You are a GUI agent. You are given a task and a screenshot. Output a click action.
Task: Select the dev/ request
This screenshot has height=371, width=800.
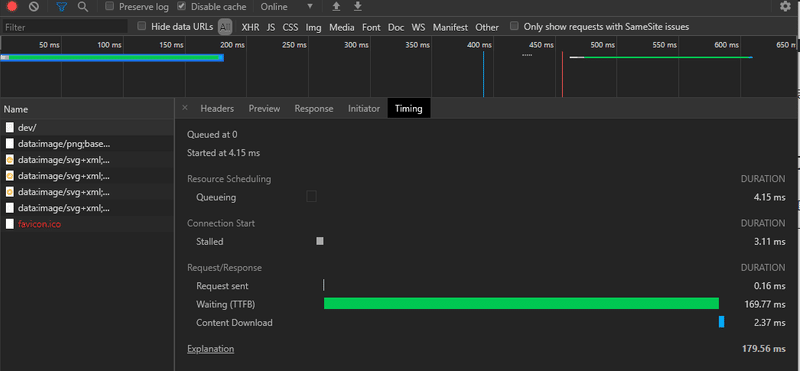(x=87, y=128)
